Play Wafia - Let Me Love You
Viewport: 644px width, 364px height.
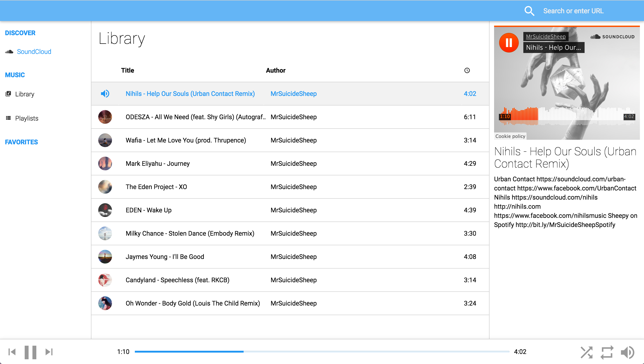point(186,140)
